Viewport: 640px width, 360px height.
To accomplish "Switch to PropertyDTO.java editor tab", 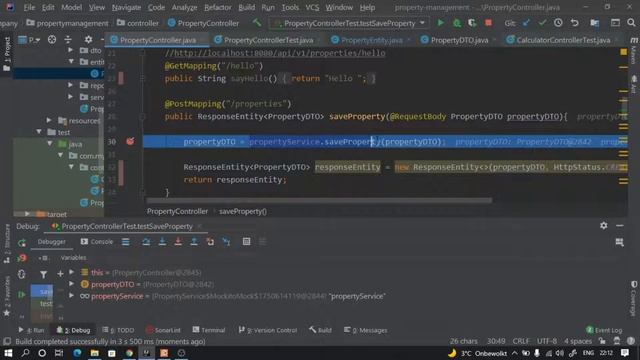I will pos(459,40).
